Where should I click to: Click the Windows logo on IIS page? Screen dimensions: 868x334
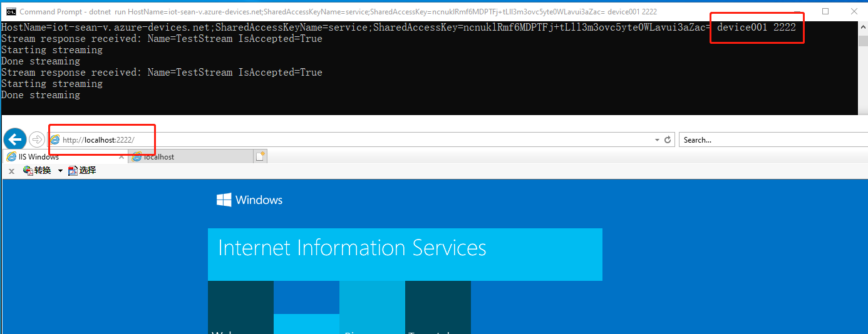[250, 200]
